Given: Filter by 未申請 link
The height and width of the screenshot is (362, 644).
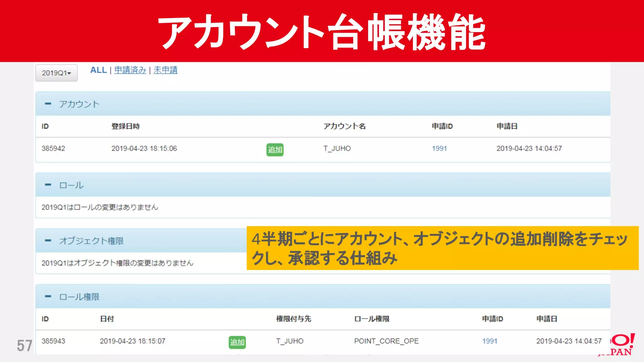Looking at the screenshot, I should 165,70.
